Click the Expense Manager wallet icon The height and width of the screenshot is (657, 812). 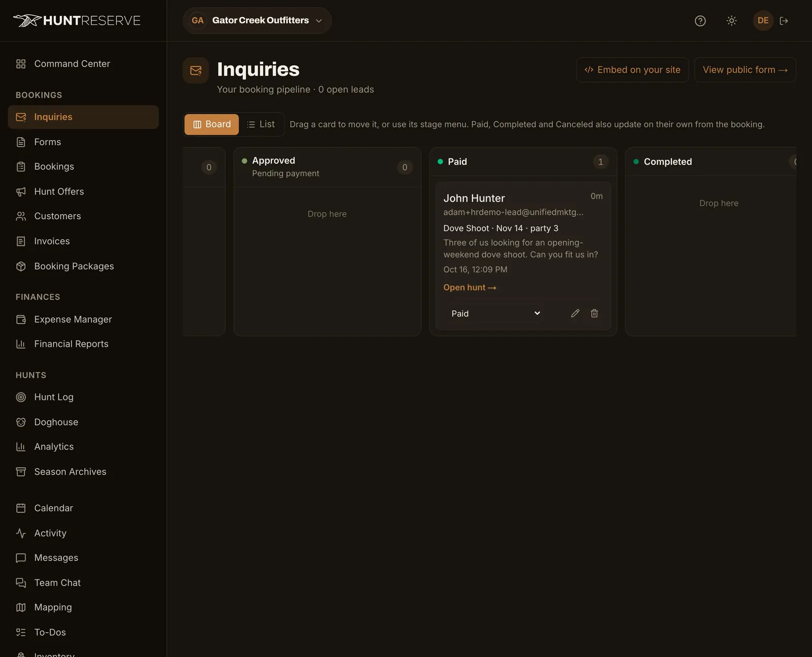(21, 319)
